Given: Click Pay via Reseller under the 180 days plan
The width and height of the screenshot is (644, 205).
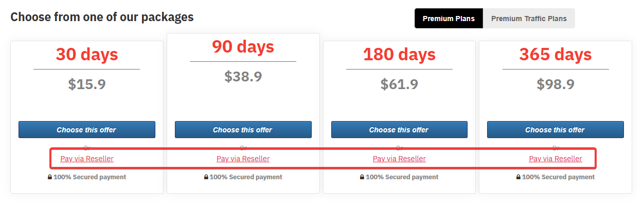Looking at the screenshot, I should tap(399, 159).
